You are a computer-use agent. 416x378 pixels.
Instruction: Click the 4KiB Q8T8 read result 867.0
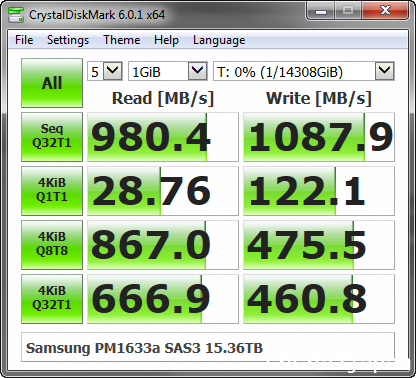click(x=163, y=245)
